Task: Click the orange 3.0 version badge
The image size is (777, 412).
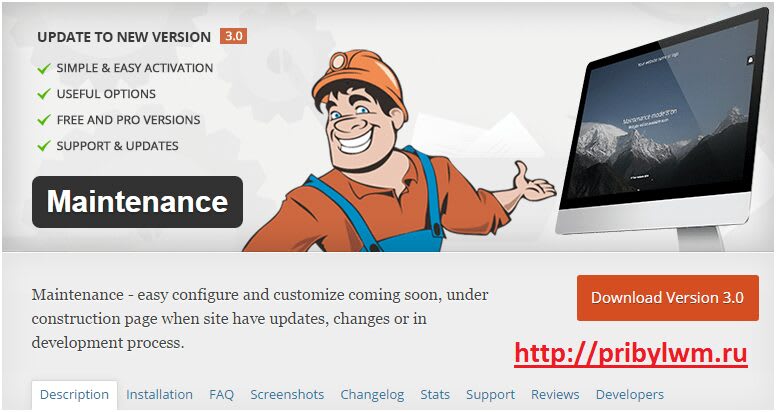Action: tap(233, 36)
